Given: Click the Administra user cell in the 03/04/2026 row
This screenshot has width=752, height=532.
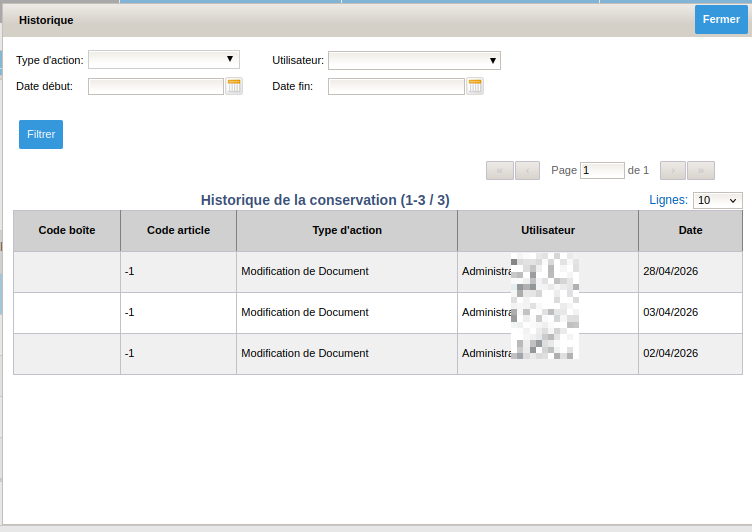Looking at the screenshot, I should pos(548,313).
